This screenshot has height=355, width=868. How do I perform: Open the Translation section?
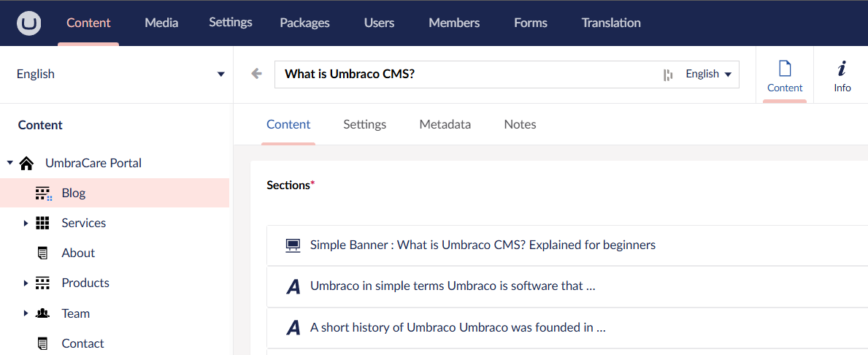tap(611, 23)
